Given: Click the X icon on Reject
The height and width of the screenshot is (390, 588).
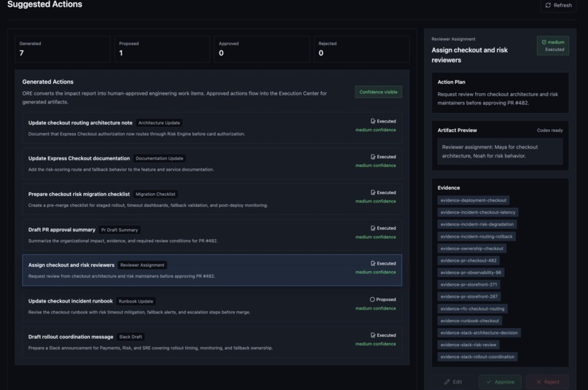Looking at the screenshot, I should tap(538, 382).
